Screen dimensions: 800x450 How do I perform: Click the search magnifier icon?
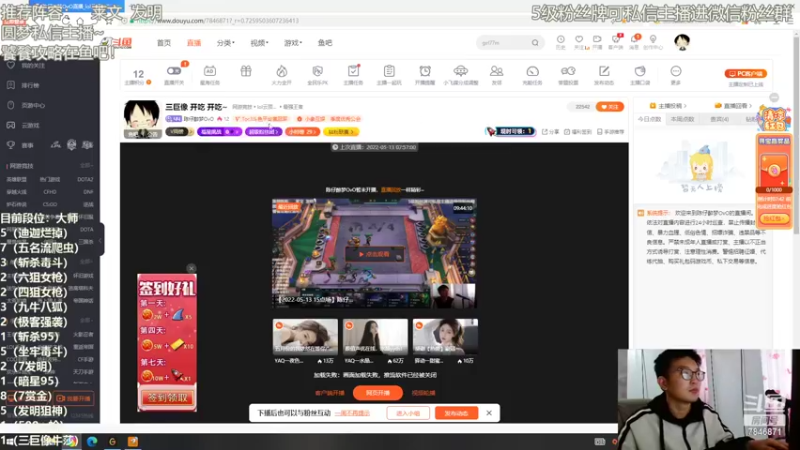coord(535,43)
